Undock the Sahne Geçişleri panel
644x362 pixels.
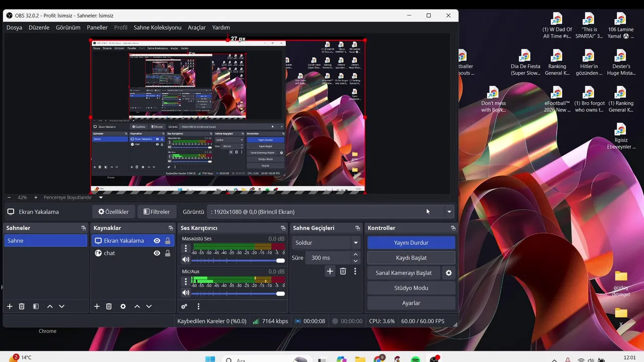click(358, 228)
